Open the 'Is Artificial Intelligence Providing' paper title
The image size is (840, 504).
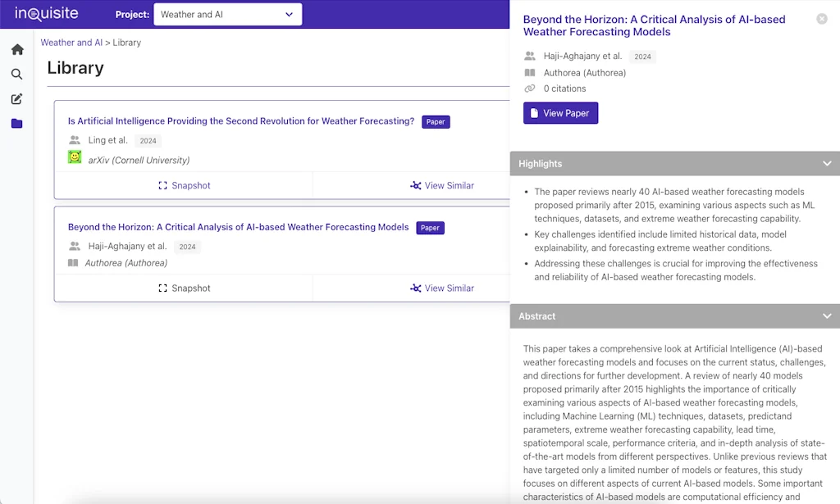click(240, 121)
